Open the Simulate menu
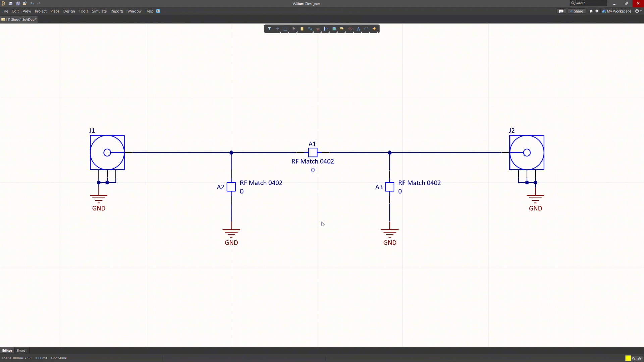This screenshot has height=362, width=644. click(x=99, y=11)
